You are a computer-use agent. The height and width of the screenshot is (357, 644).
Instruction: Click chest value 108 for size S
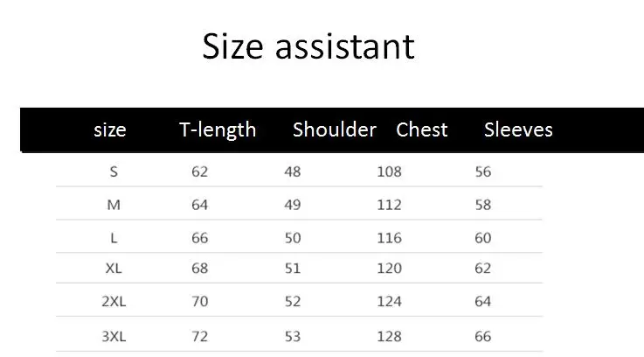tap(390, 171)
